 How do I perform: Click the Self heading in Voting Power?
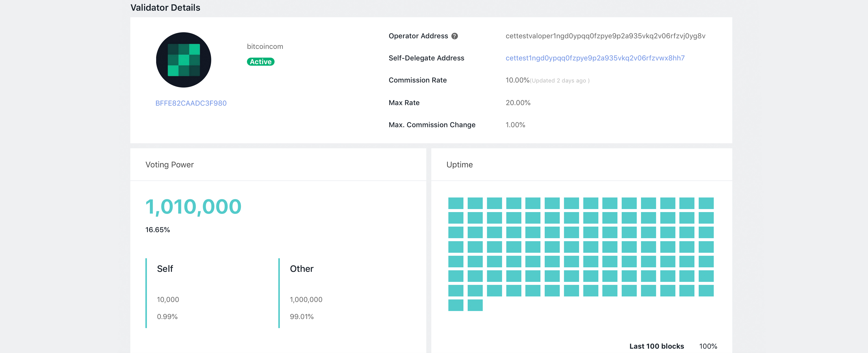(165, 269)
